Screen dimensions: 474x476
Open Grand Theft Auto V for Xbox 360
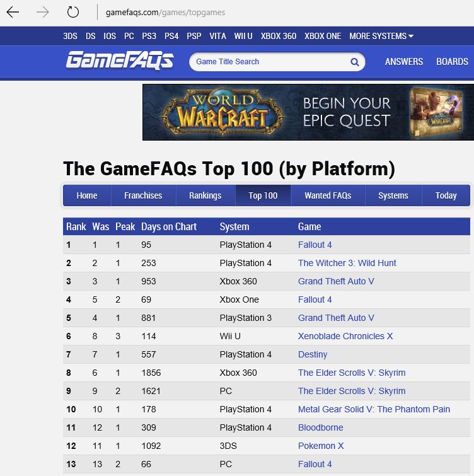click(x=336, y=281)
